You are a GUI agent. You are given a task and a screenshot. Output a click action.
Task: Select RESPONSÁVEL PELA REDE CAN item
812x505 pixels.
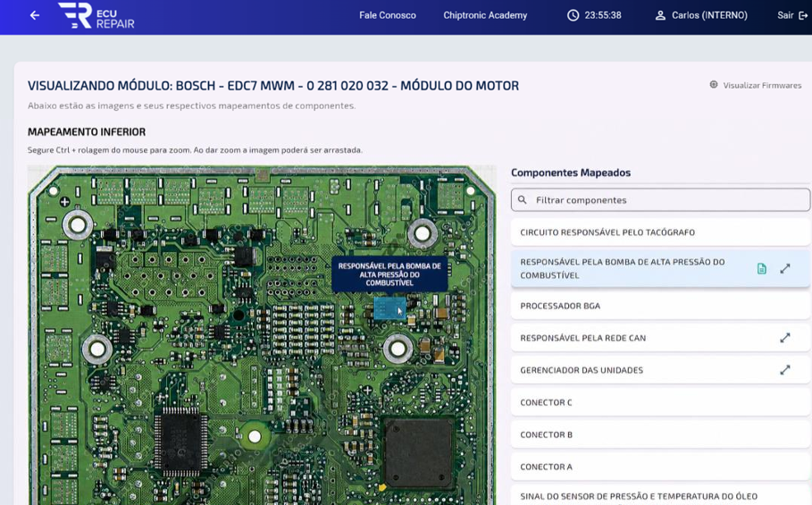pos(660,338)
